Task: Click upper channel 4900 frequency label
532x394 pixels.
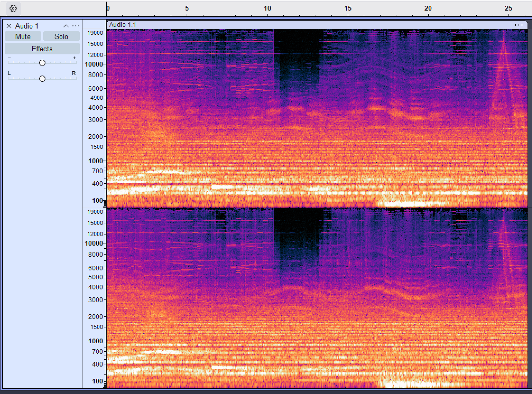Action: 96,98
